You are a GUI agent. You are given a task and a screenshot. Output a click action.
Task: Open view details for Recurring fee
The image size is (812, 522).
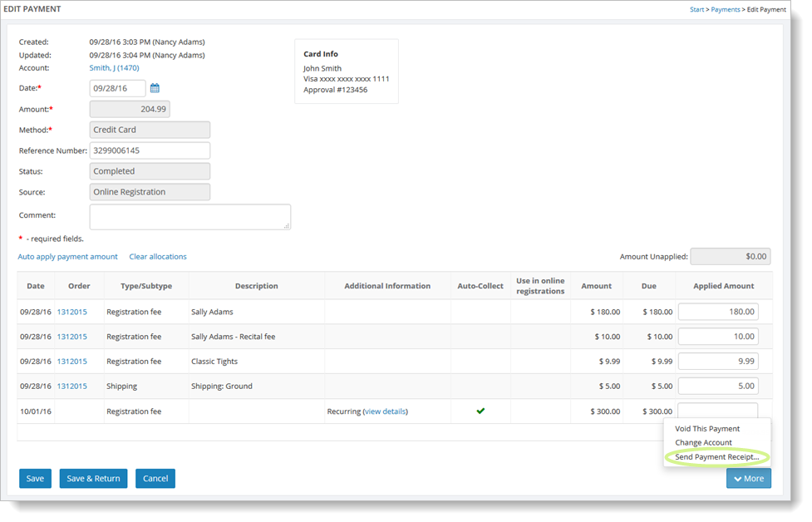click(385, 411)
